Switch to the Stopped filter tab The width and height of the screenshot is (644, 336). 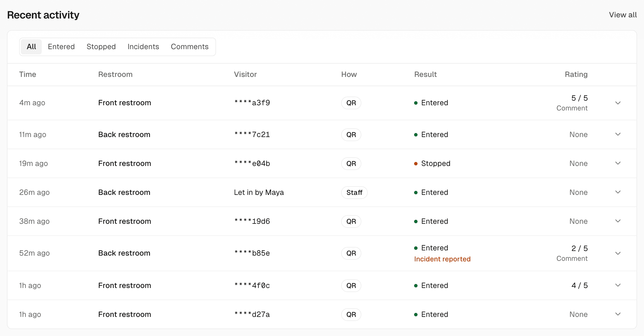coord(101,47)
